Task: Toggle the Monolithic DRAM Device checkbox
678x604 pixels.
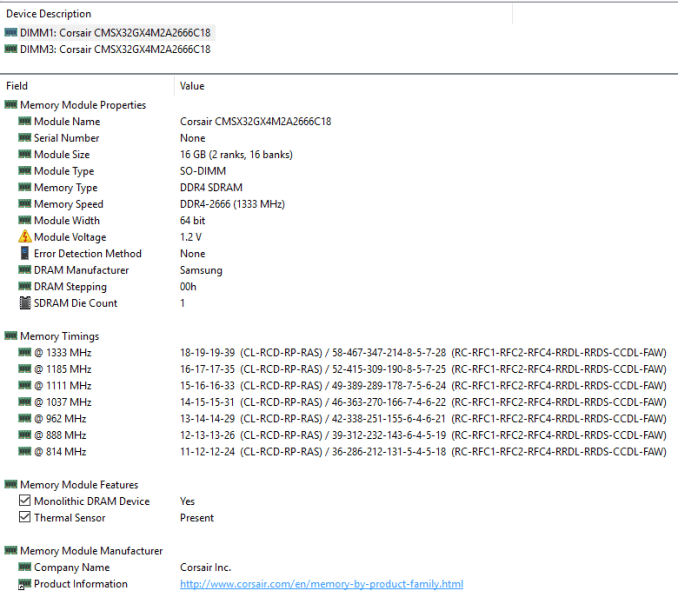Action: point(25,501)
